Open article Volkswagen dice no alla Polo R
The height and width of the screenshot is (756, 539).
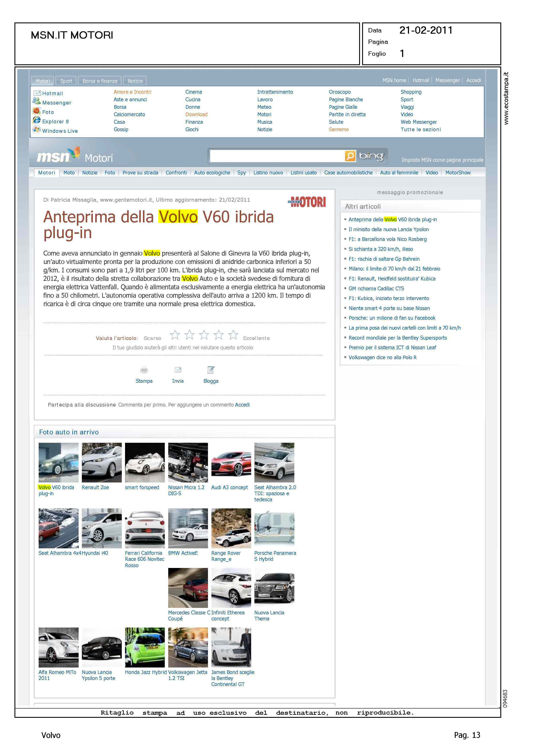382,357
